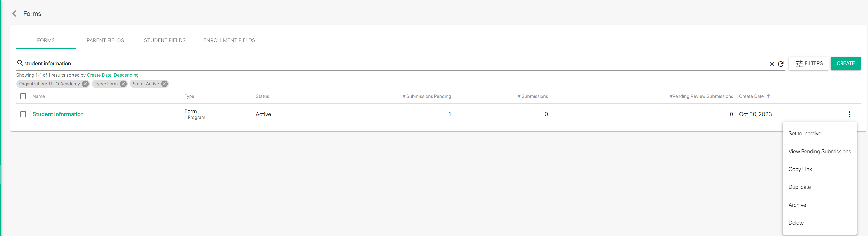The image size is (868, 236).
Task: Refresh the forms list
Action: point(780,64)
